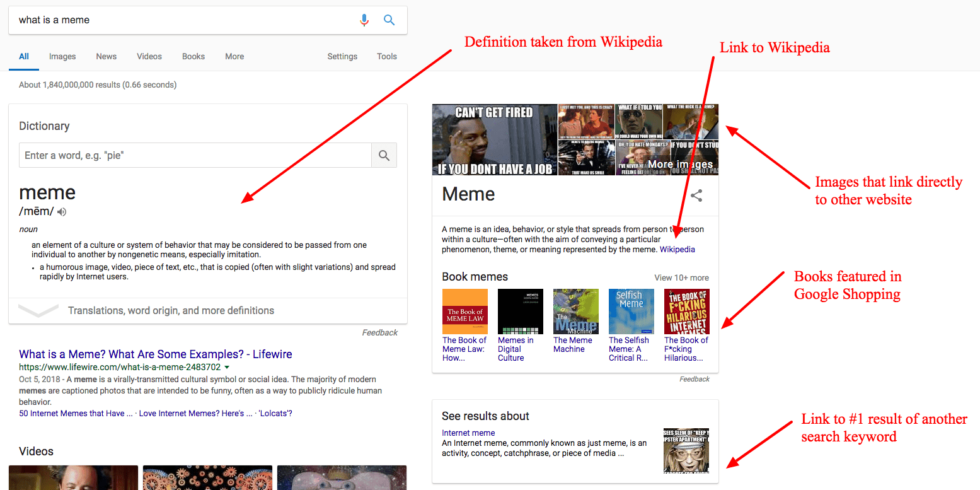This screenshot has height=490, width=980.
Task: Open the Lifewire URL dropdown arrow
Action: point(227,367)
